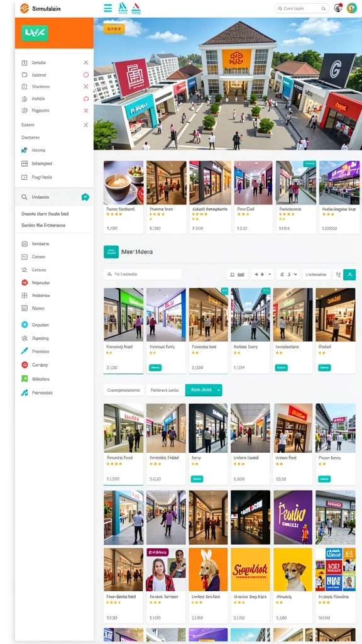The width and height of the screenshot is (362, 644).
Task: Click the teal filter button right of magnifier
Action: tap(349, 274)
